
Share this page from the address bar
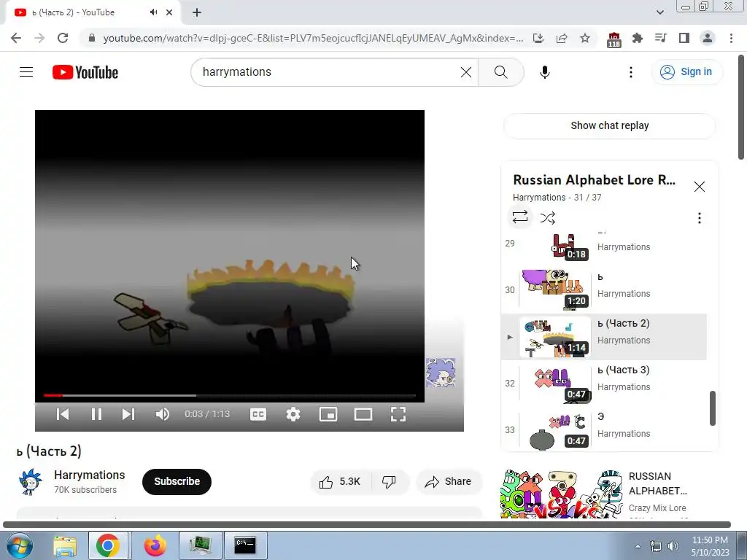click(562, 38)
